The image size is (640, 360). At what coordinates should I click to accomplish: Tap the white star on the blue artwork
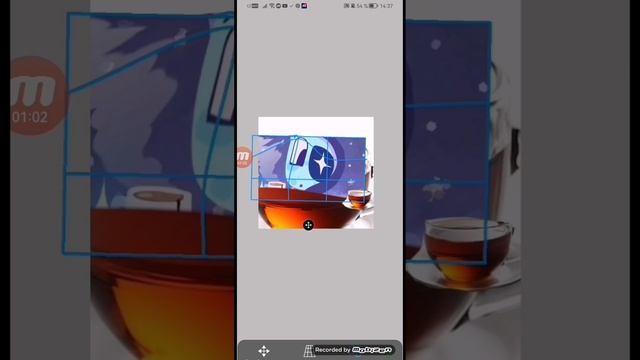(322, 163)
